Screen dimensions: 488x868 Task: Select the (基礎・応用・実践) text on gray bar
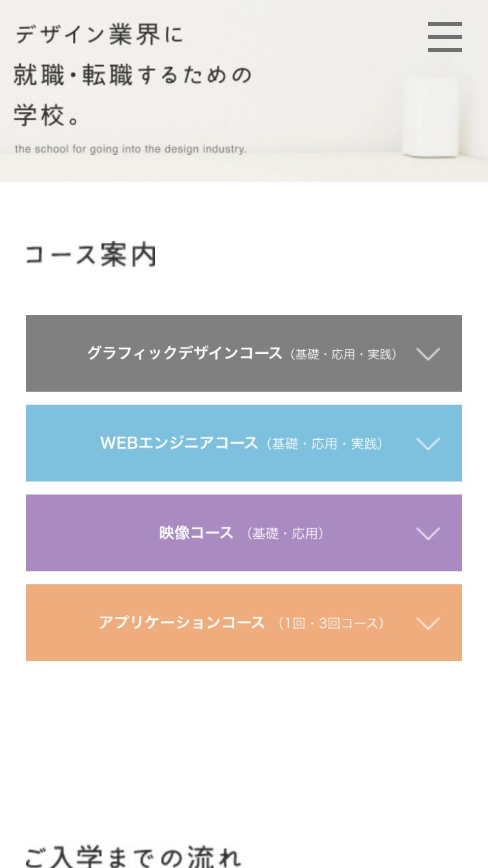(343, 354)
